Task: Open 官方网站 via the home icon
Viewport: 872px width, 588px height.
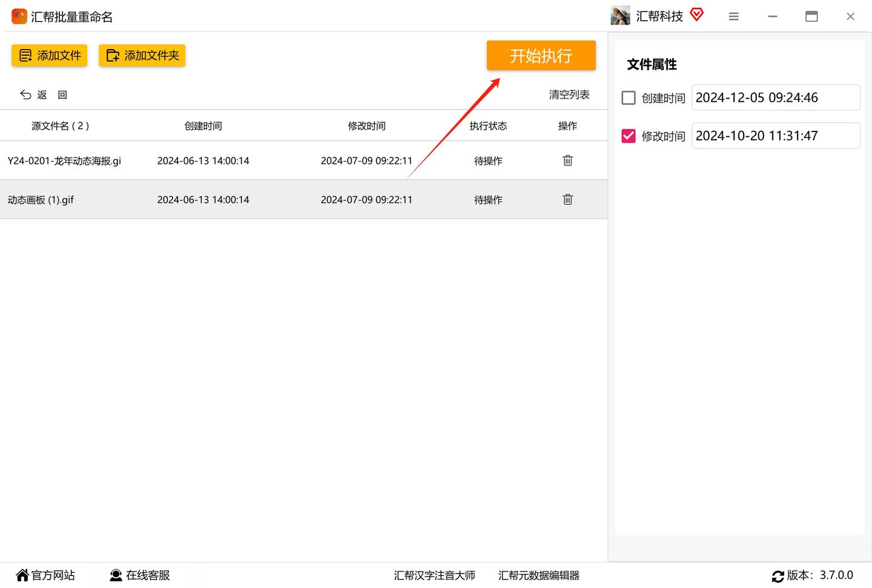Action: pyautogui.click(x=22, y=575)
